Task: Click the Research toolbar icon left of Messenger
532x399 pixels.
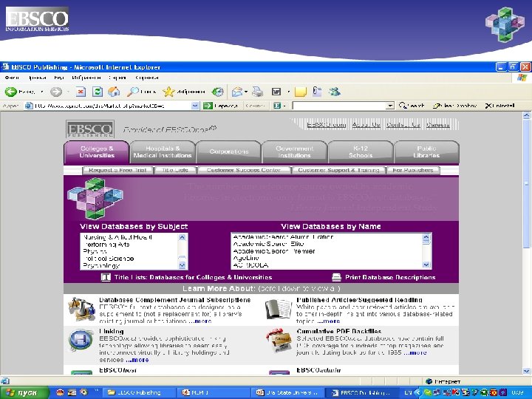Action: 317,92
